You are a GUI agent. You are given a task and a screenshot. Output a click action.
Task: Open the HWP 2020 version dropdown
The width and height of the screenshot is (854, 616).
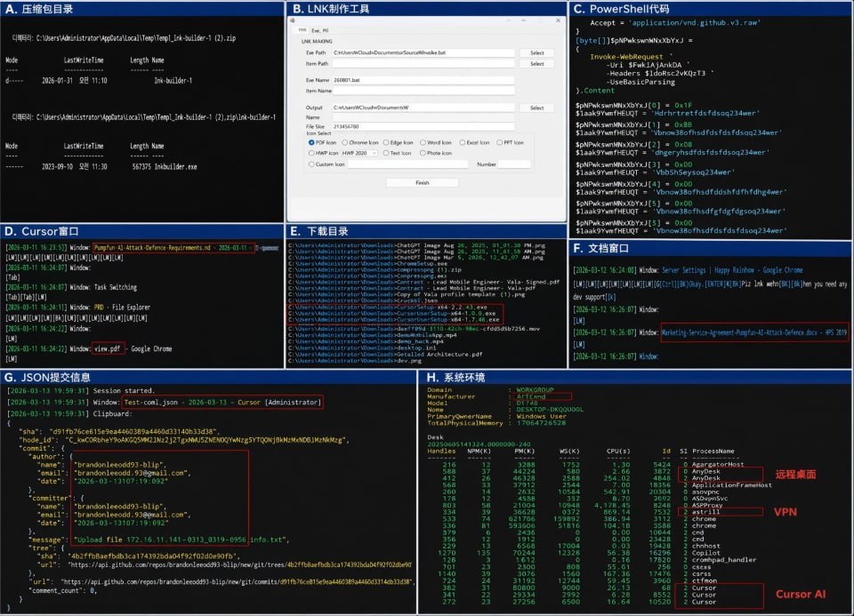click(x=359, y=153)
